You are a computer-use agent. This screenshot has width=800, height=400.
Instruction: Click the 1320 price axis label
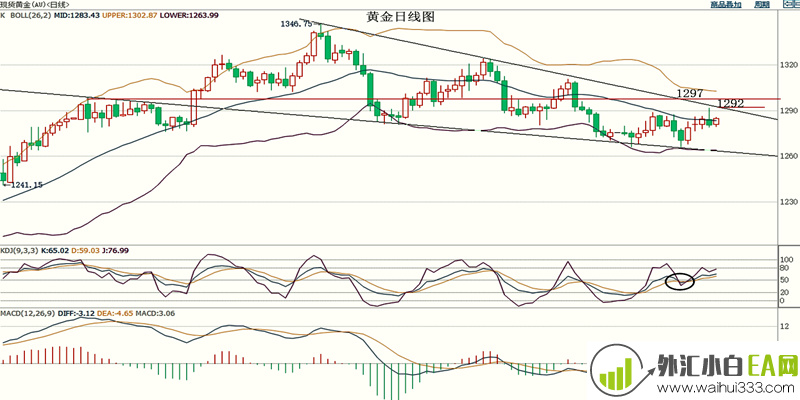(787, 64)
